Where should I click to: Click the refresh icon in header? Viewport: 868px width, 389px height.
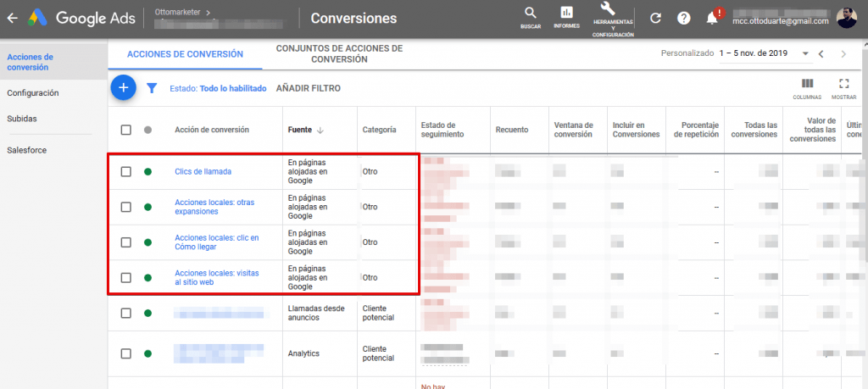coord(655,18)
